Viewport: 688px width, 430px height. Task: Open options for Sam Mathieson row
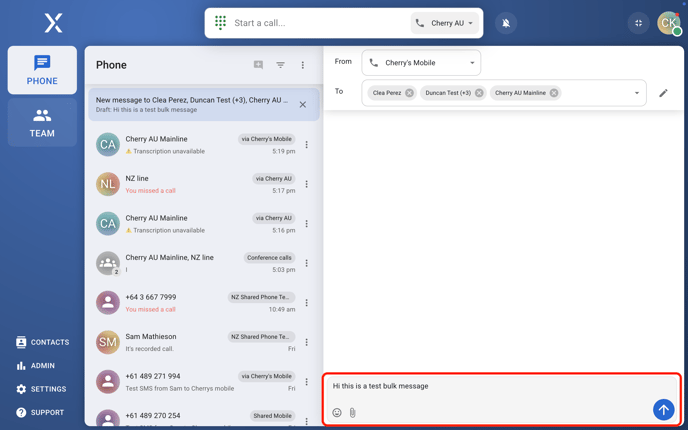pyautogui.click(x=306, y=342)
